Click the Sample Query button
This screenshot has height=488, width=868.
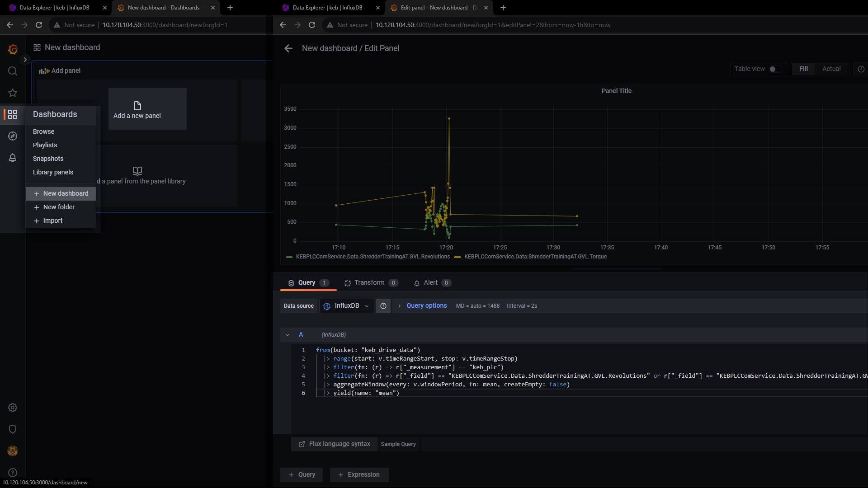398,444
